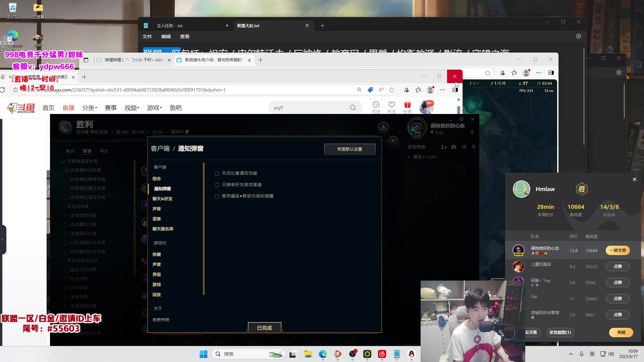Click 点赞 for 儿童玩具店
This screenshot has width=644, height=362.
click(x=618, y=266)
